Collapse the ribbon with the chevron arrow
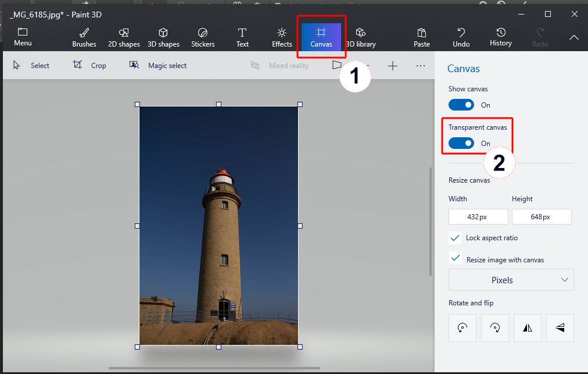Screen dimensions: 588x374 click(x=573, y=37)
